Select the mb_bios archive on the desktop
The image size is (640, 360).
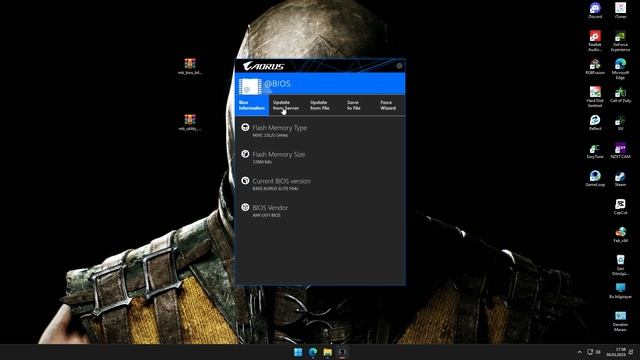coord(190,67)
